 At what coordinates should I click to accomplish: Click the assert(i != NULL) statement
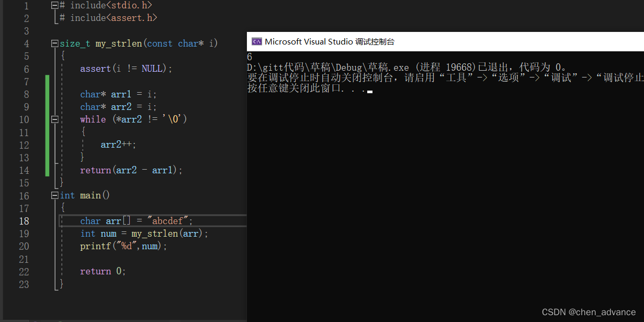click(x=126, y=69)
